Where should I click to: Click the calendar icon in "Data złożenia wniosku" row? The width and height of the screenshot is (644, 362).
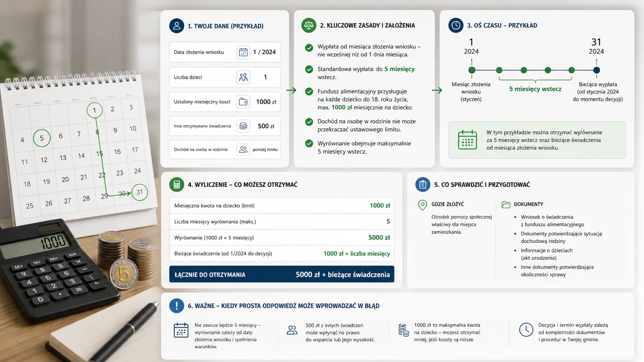(243, 52)
